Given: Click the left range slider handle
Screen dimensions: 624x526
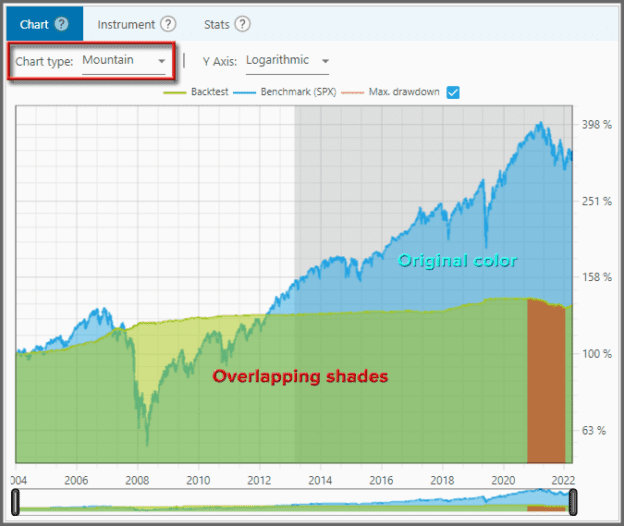Looking at the screenshot, I should 15,502.
